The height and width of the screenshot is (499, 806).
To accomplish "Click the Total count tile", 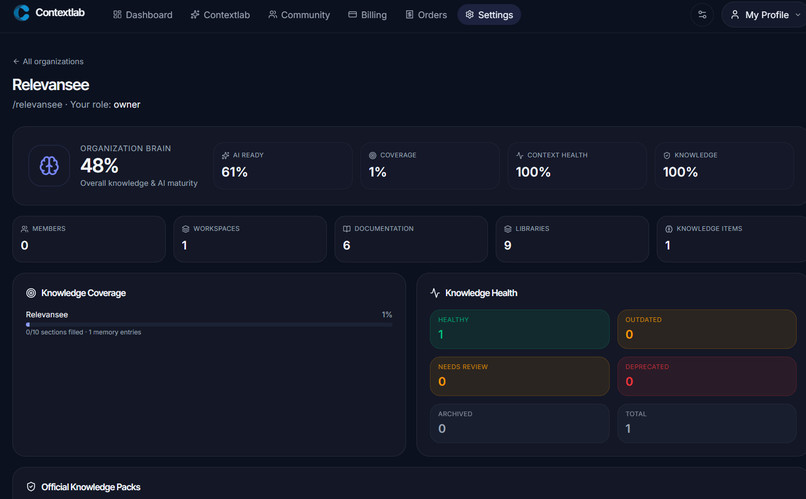I will point(707,423).
